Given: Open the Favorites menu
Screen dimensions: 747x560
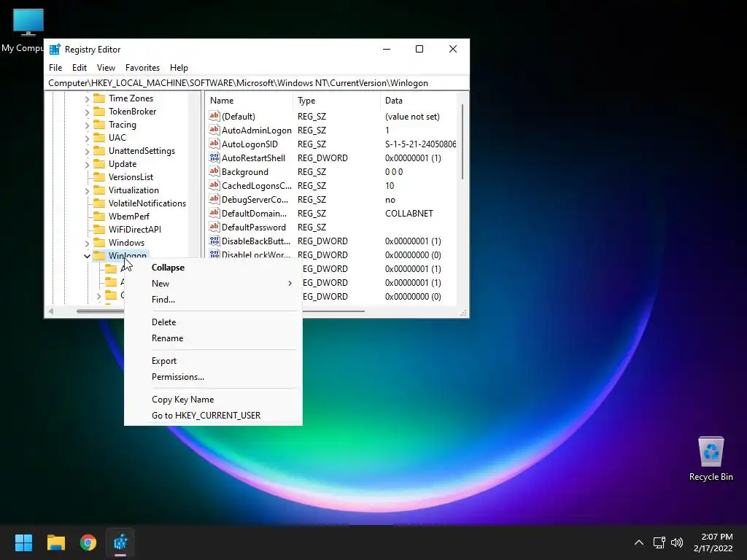Looking at the screenshot, I should 142,68.
